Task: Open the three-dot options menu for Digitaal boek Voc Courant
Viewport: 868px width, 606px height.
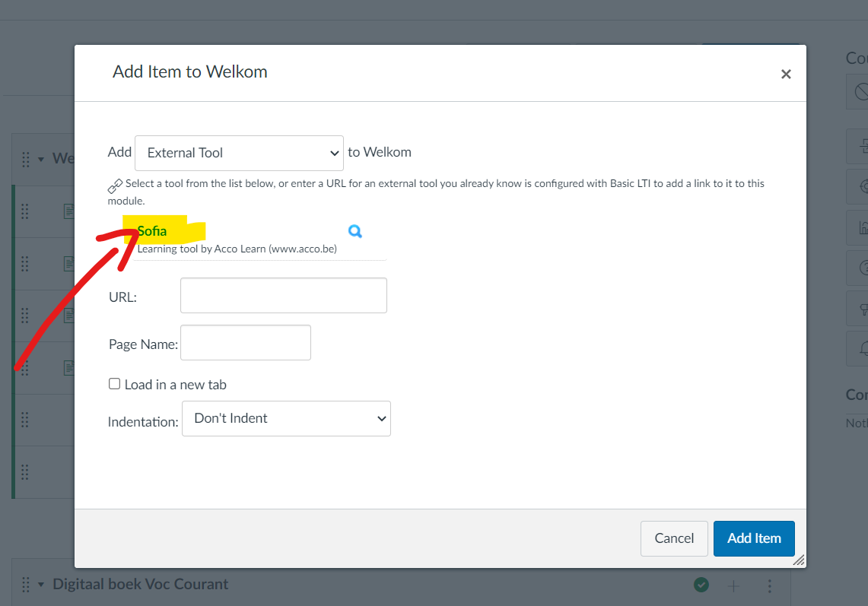Action: tap(769, 585)
